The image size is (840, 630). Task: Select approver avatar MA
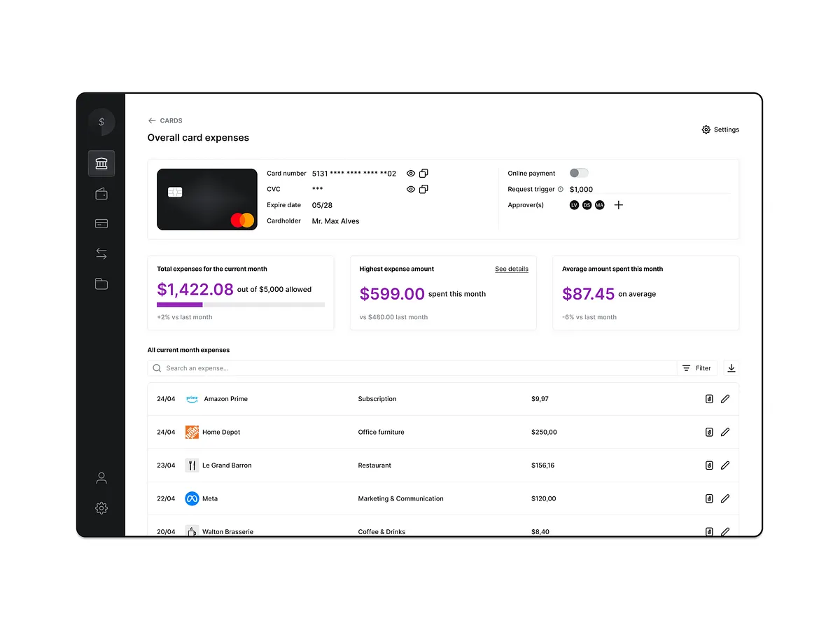click(x=600, y=205)
